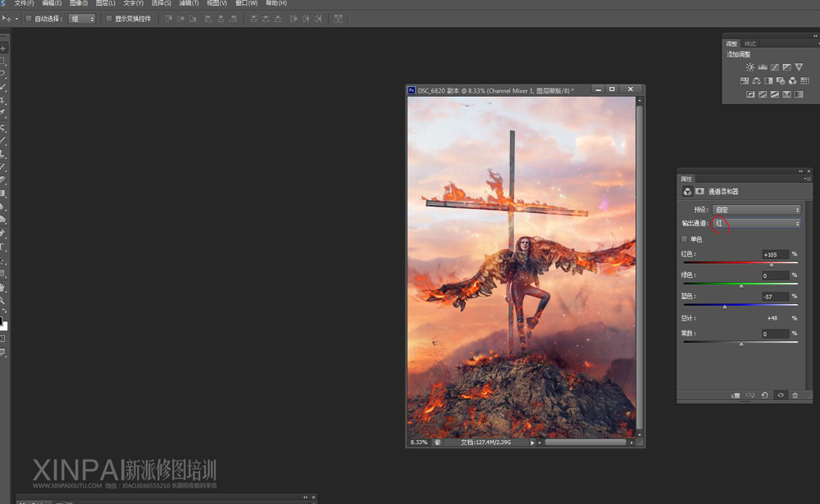The width and height of the screenshot is (820, 504).
Task: Click the 绿色 green channel slider handle
Action: 741,286
